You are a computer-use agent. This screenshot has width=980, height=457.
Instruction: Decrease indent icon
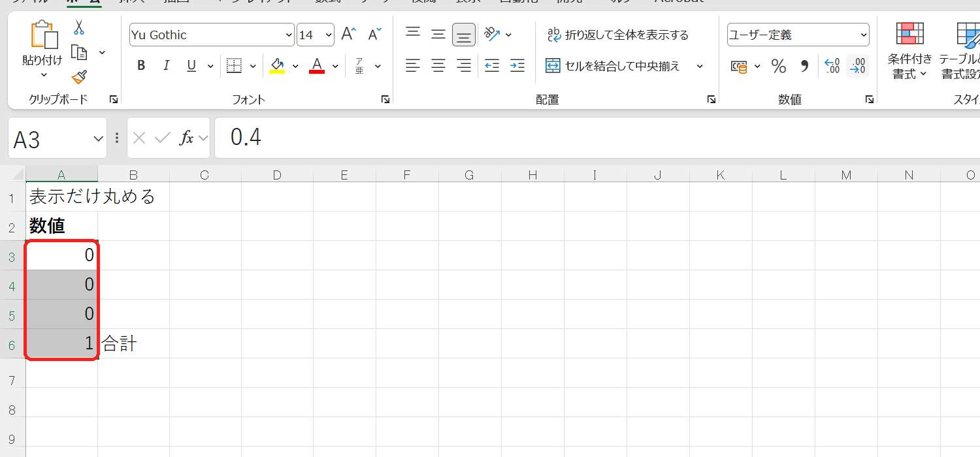point(492,66)
